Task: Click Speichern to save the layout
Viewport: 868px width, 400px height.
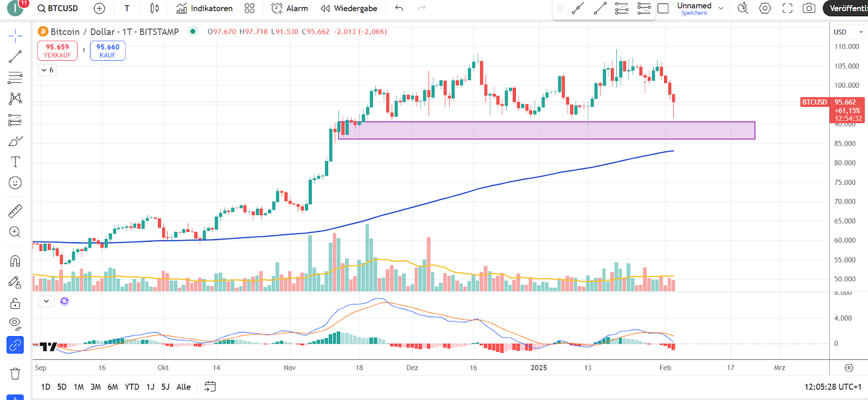Action: pyautogui.click(x=694, y=13)
